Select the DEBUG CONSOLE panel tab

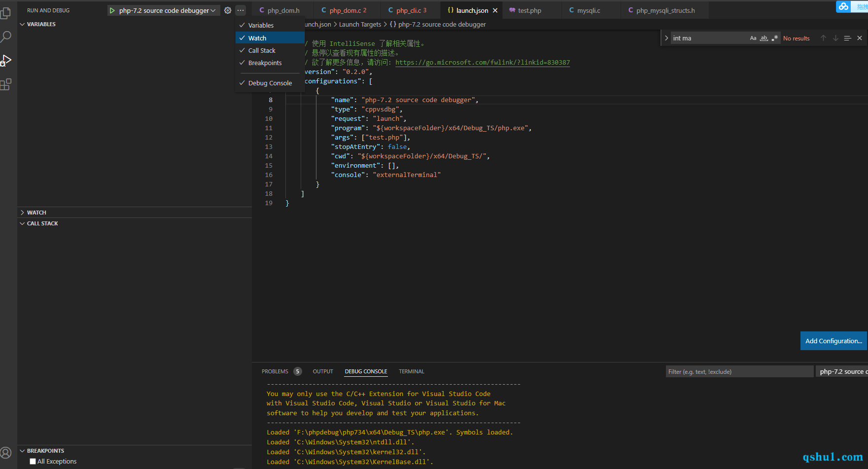(366, 371)
